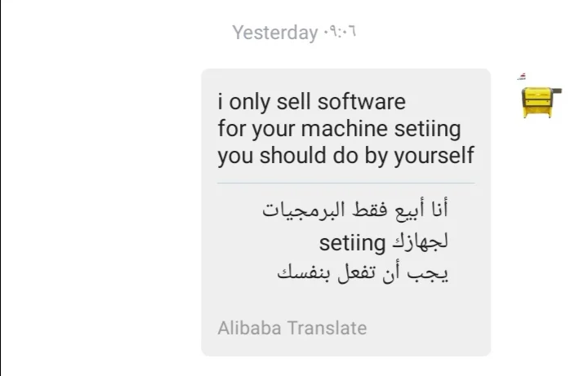
Task: Click the word "Translate" under the message
Action: 327,328
